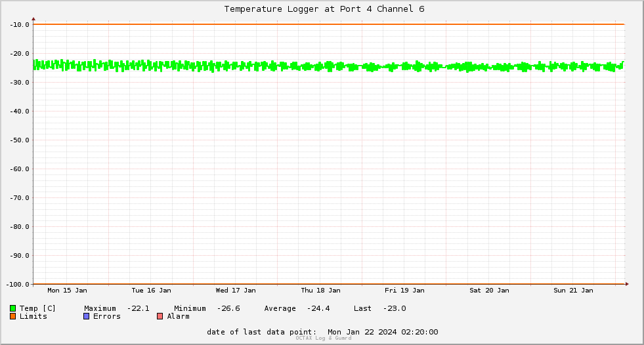Click the -100.0 y-axis label

18,284
